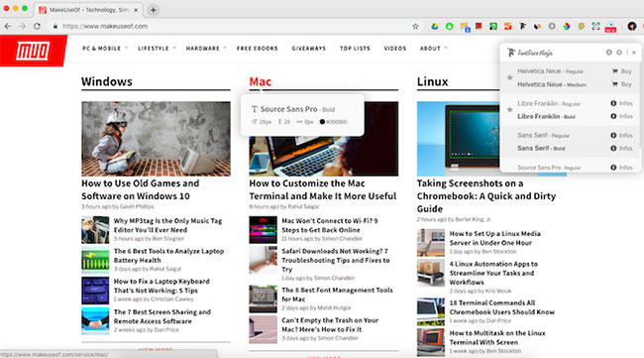Close the MakeUseOf tab
This screenshot has width=644, height=358.
pyautogui.click(x=136, y=10)
